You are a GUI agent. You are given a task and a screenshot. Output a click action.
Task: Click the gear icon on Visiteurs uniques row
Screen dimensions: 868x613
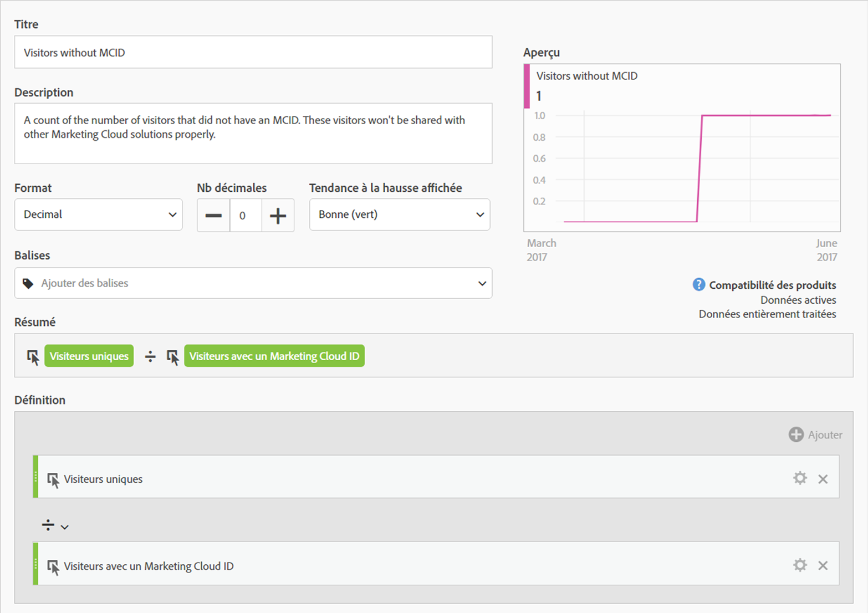coord(799,478)
